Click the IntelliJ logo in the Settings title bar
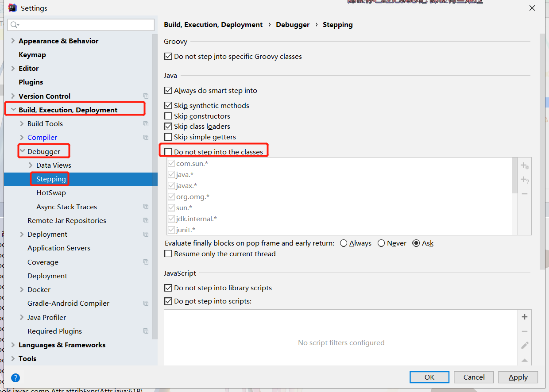Image resolution: width=549 pixels, height=392 pixels. point(12,8)
